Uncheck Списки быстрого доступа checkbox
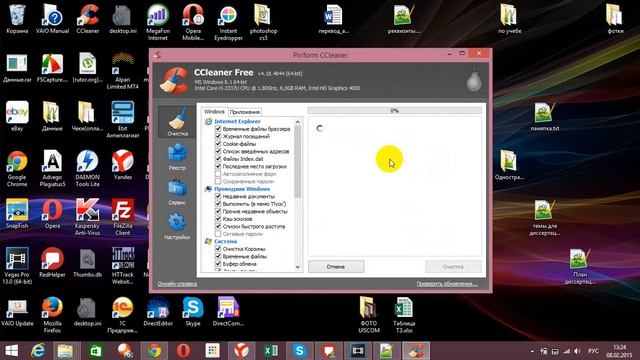Viewport: 640px width, 360px height. (x=218, y=226)
